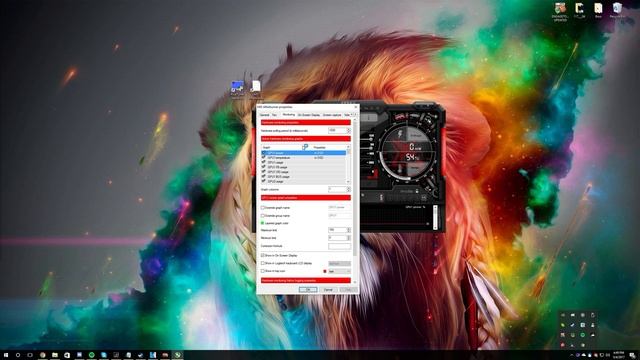640x360 pixels.
Task: Select the GPU1 VID usage graph row
Action: pyautogui.click(x=304, y=172)
